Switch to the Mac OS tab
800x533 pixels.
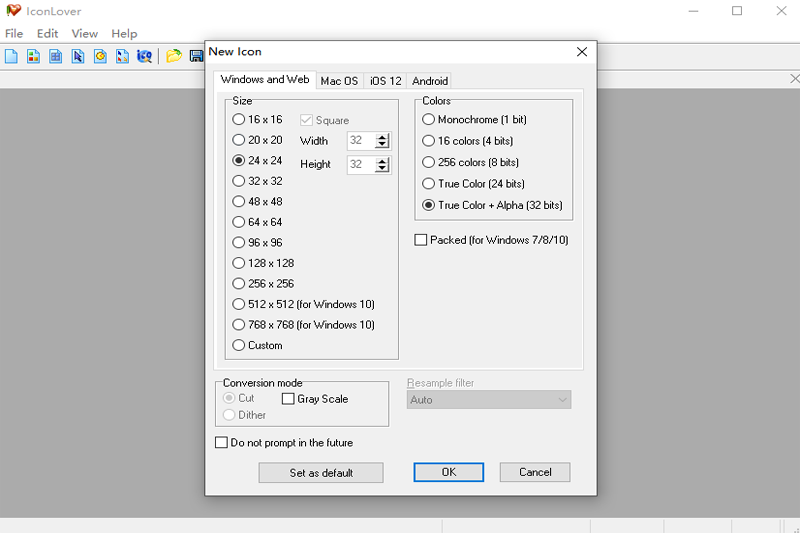click(339, 81)
